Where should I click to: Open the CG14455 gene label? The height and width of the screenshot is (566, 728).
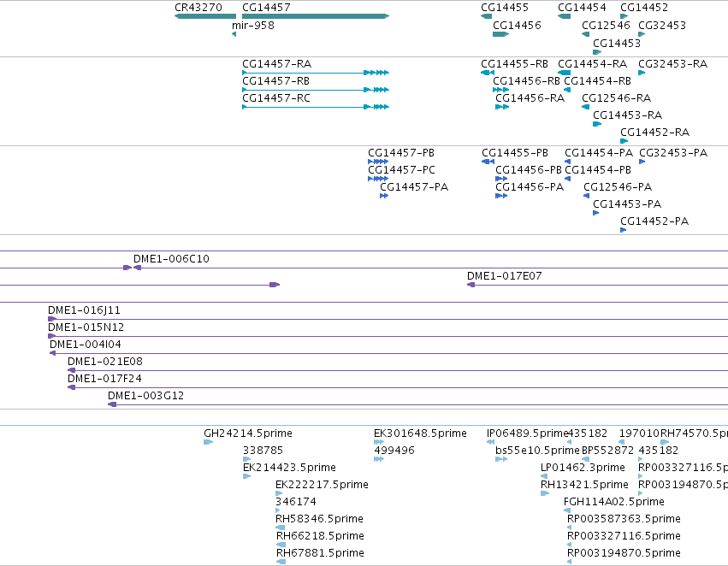tap(505, 8)
